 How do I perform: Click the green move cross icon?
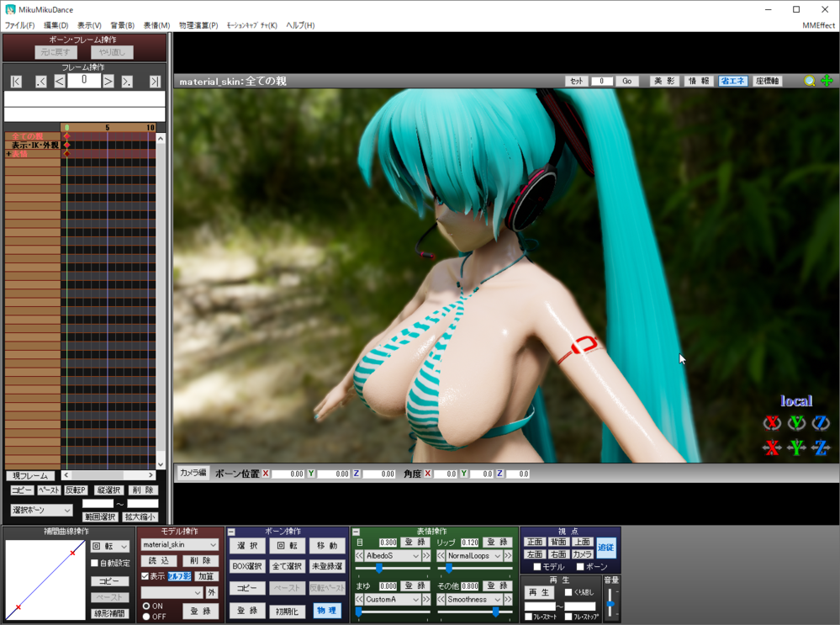pos(827,81)
